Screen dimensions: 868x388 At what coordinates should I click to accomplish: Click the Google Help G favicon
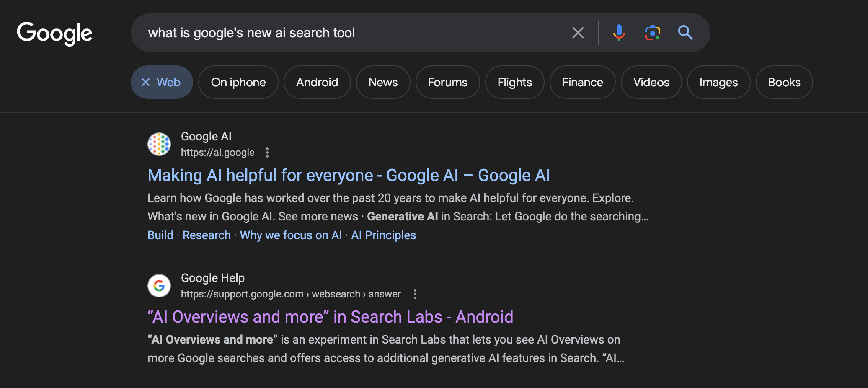[x=159, y=286]
